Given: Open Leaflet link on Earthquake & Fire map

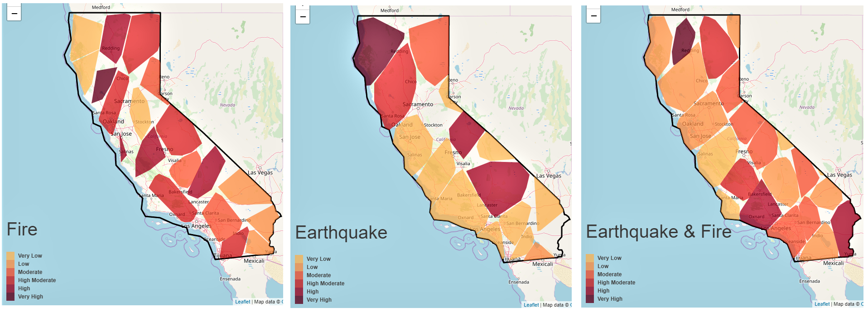Looking at the screenshot, I should [x=822, y=304].
